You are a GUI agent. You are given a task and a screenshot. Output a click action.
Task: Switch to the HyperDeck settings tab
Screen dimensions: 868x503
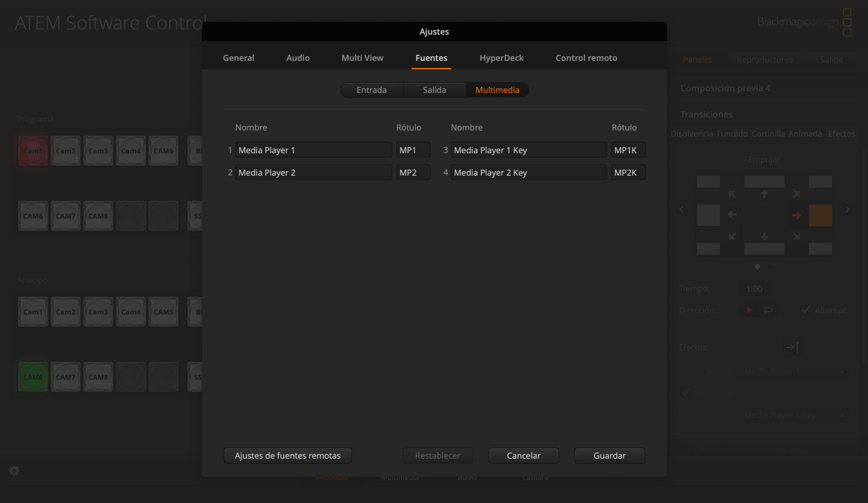tap(501, 58)
